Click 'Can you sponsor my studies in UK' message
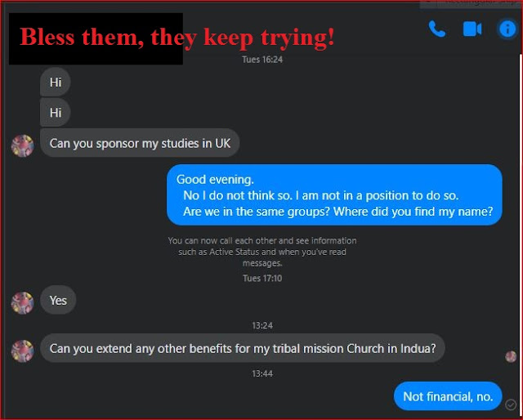This screenshot has width=523, height=420. [x=140, y=143]
